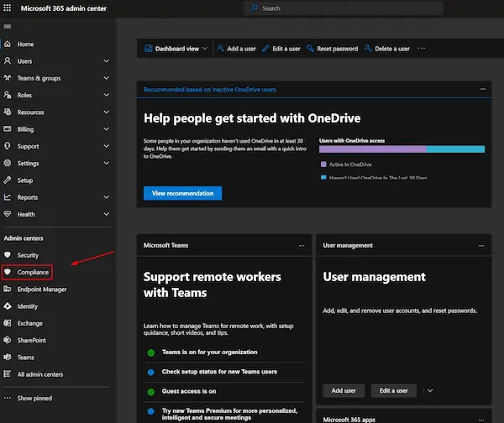Click the Compliance shield icon
Viewport: 504px width, 423px height.
tap(8, 272)
